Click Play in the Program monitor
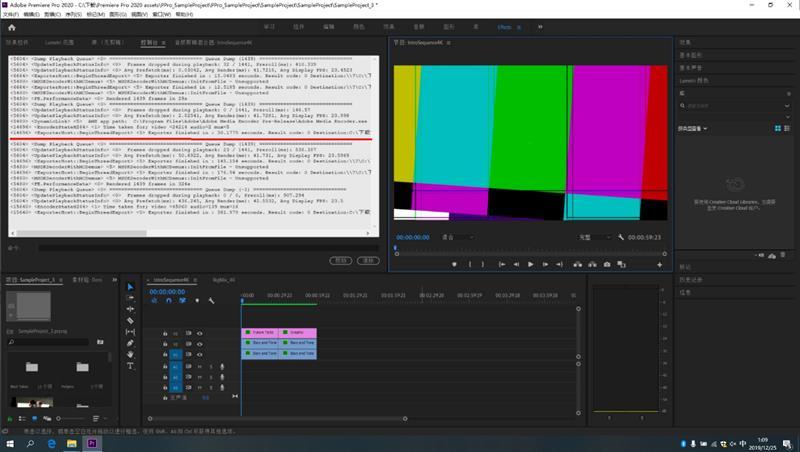This screenshot has width=800, height=452. click(531, 264)
